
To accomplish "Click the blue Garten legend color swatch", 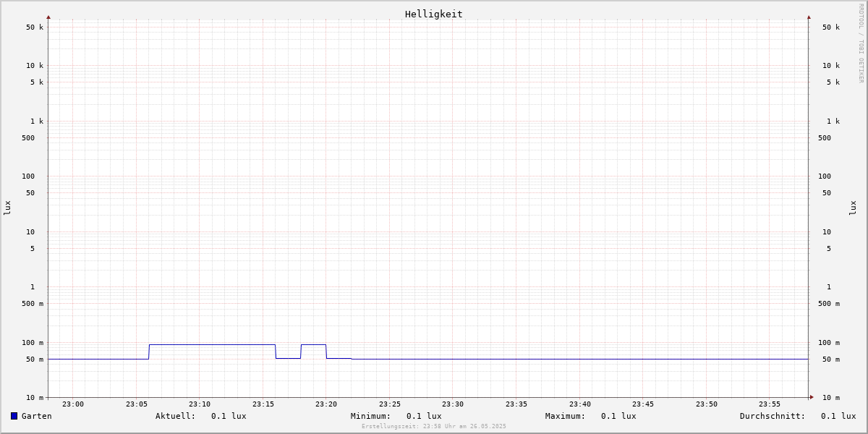I will point(14,416).
